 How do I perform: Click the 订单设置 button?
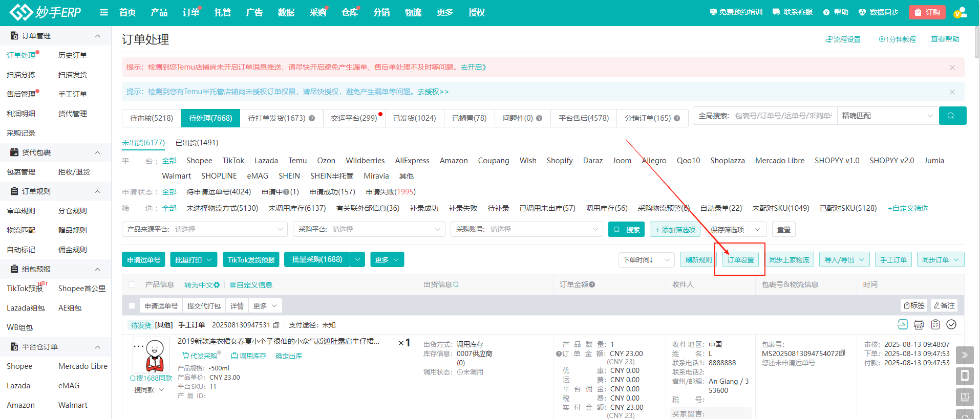(740, 260)
